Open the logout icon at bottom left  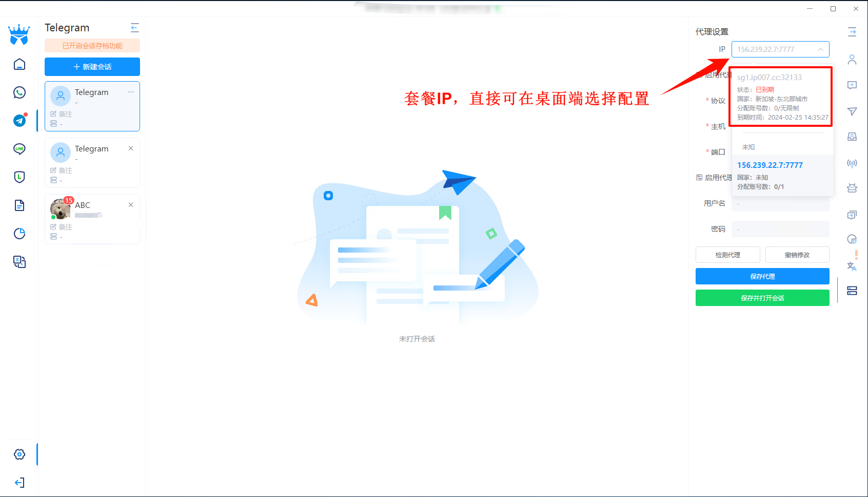(x=19, y=483)
